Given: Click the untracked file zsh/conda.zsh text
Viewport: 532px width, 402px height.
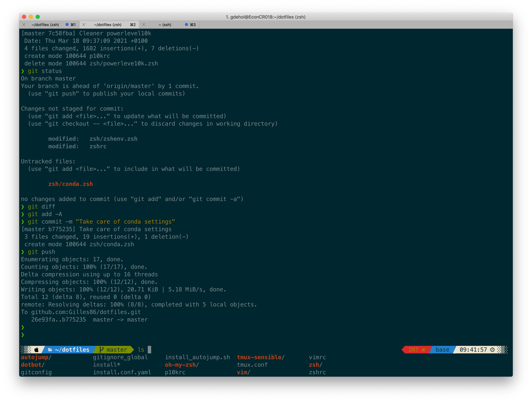Looking at the screenshot, I should (x=70, y=184).
